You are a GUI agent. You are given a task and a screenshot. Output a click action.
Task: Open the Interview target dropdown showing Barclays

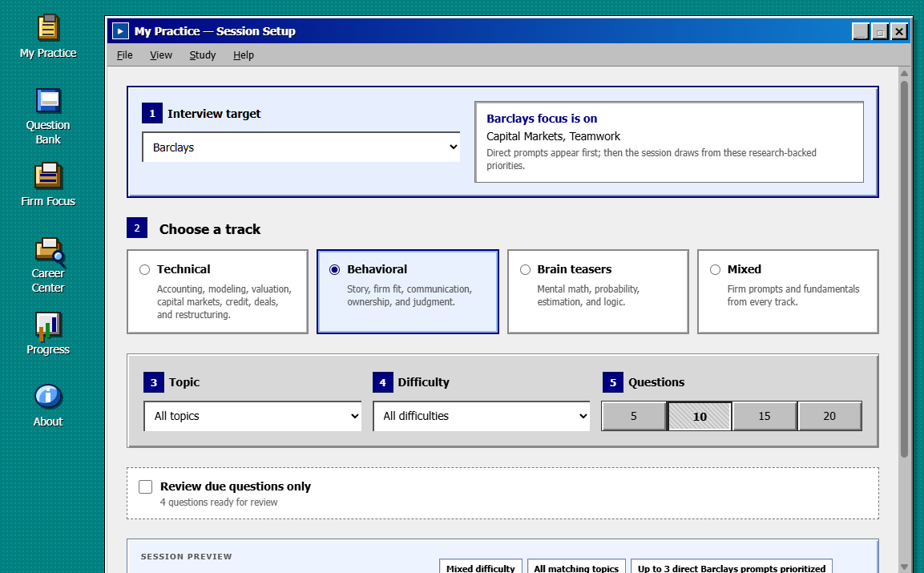tap(301, 147)
